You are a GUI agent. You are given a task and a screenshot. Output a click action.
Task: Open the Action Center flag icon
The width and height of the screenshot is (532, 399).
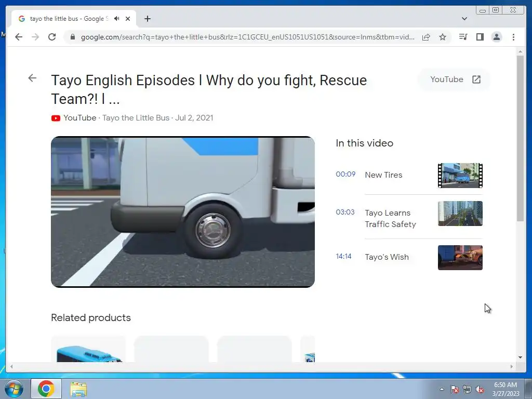click(454, 389)
